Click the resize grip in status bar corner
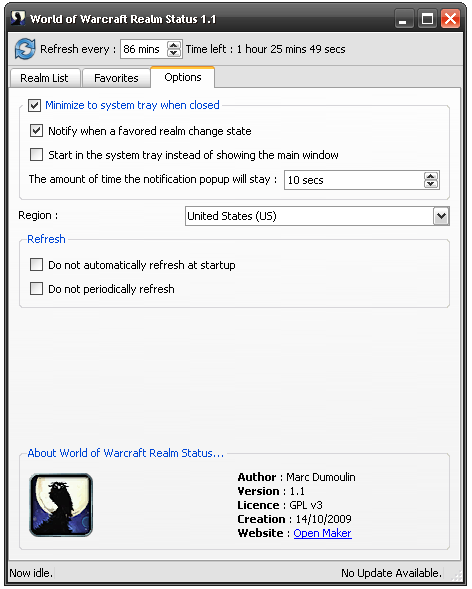Image resolution: width=472 pixels, height=589 pixels. tap(456, 575)
